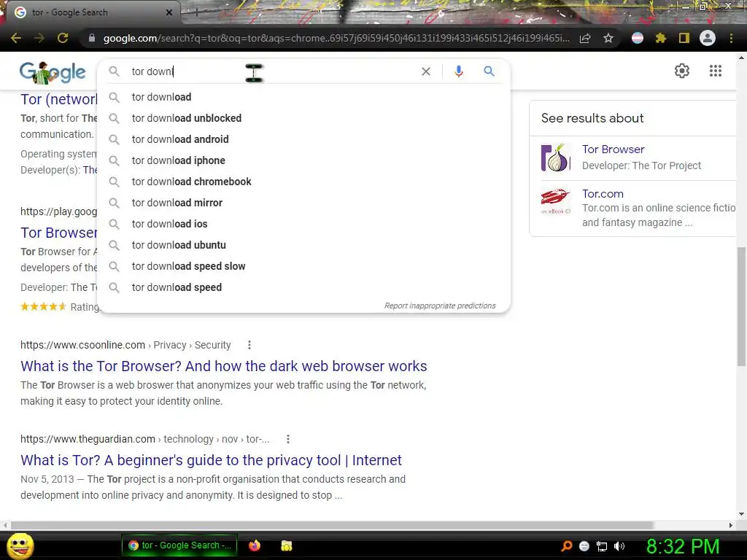Submit search with blue magnifier icon
This screenshot has width=747, height=560.
489,71
